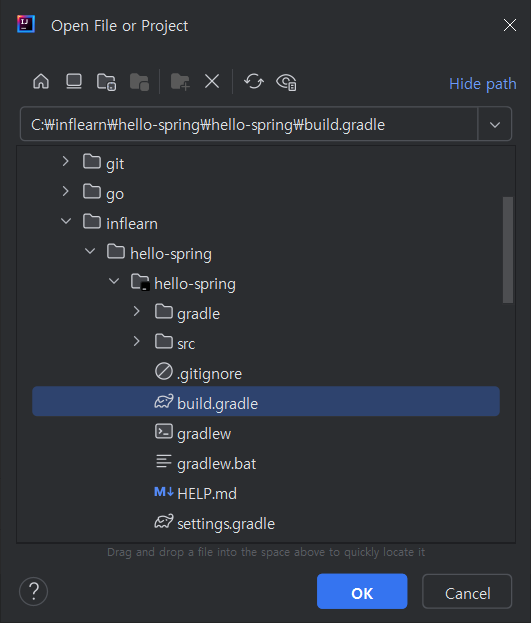
Task: Click the Delete toolbar icon
Action: [212, 82]
